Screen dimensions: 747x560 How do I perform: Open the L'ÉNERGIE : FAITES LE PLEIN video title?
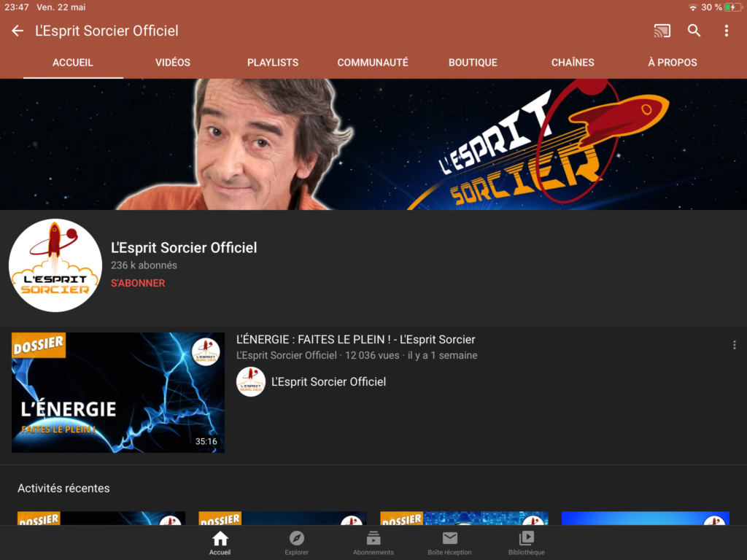pyautogui.click(x=356, y=340)
